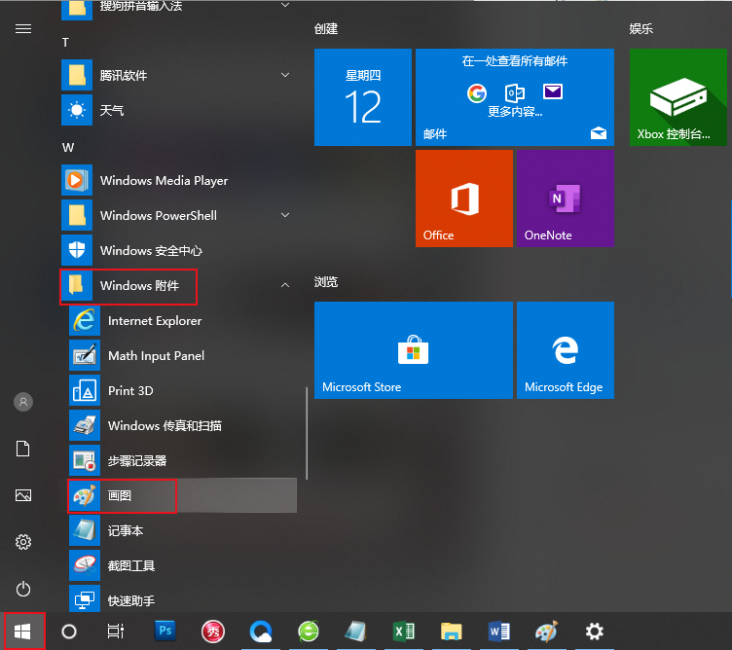Click the 创建 group header
Viewport: 732px width, 650px height.
tap(326, 29)
